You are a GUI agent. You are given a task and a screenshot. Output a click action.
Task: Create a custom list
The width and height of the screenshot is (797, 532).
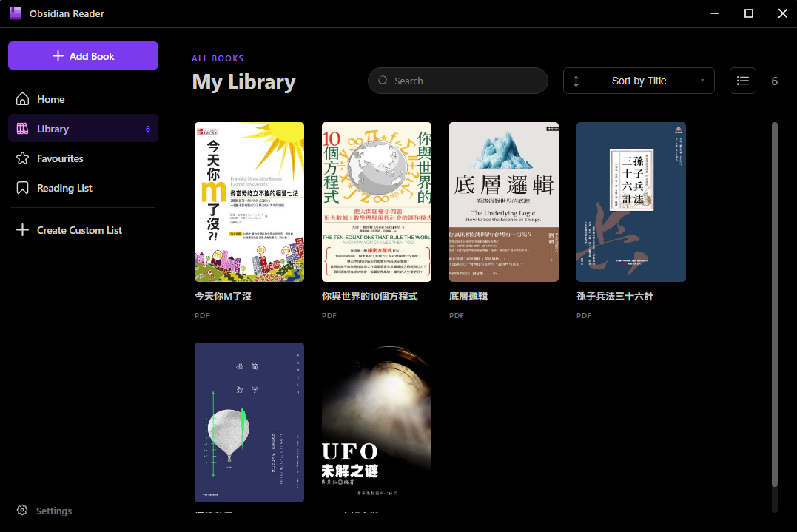click(x=83, y=230)
